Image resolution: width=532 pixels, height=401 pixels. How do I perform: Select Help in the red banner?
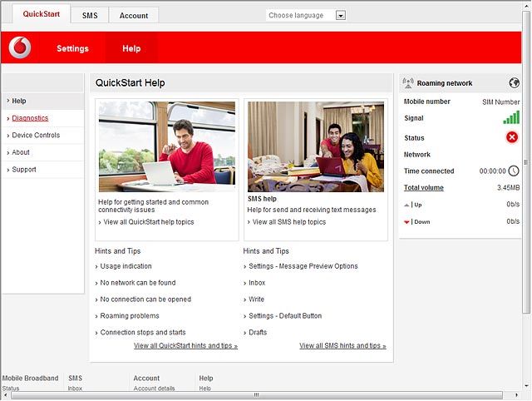[131, 48]
